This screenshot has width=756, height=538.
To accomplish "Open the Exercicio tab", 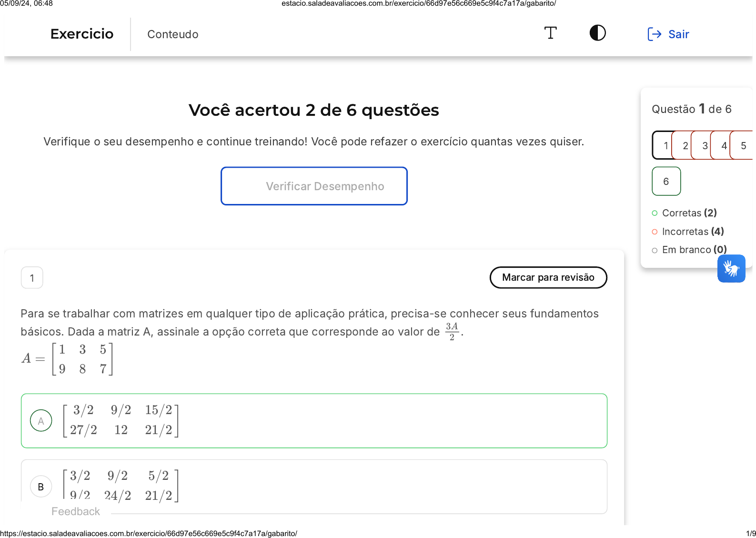I will tap(82, 34).
